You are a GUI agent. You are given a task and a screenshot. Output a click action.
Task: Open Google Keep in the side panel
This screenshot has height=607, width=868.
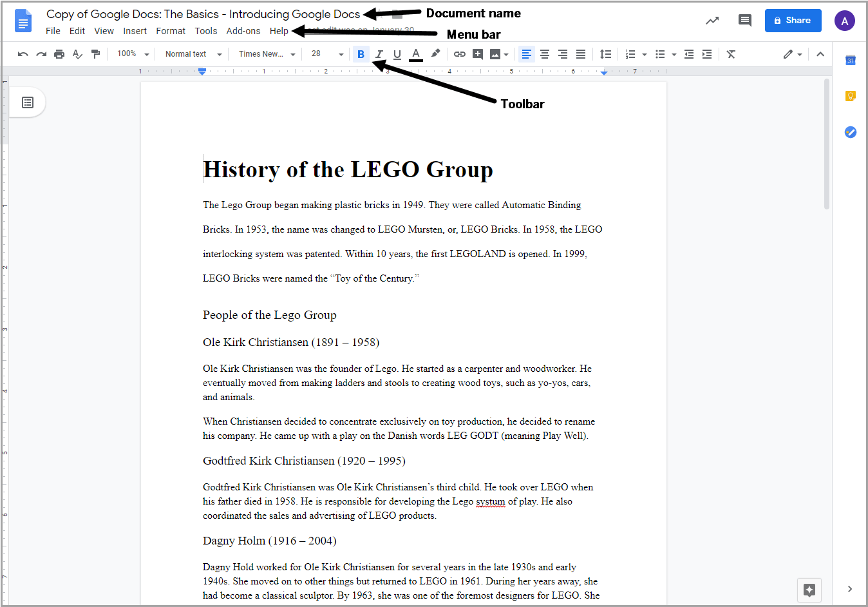(x=851, y=96)
